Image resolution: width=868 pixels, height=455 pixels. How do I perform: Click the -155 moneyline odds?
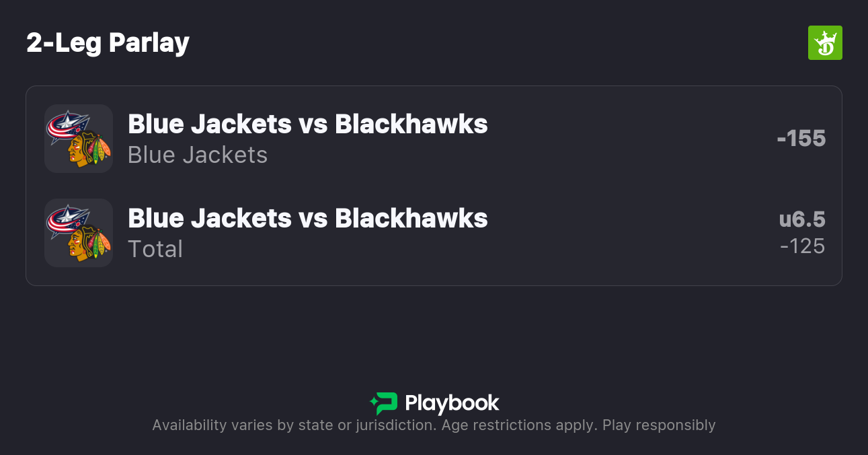(801, 138)
